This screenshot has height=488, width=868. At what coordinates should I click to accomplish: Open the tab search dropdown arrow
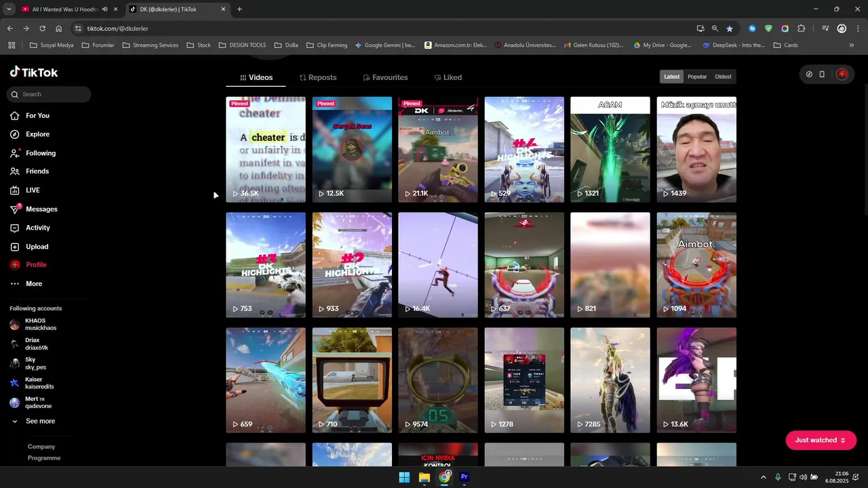pos(9,9)
